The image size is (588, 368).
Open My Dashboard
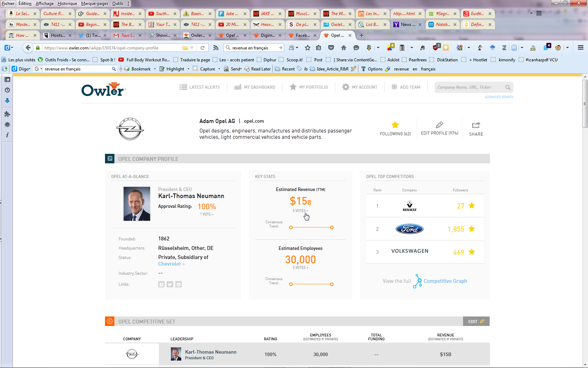pyautogui.click(x=255, y=87)
